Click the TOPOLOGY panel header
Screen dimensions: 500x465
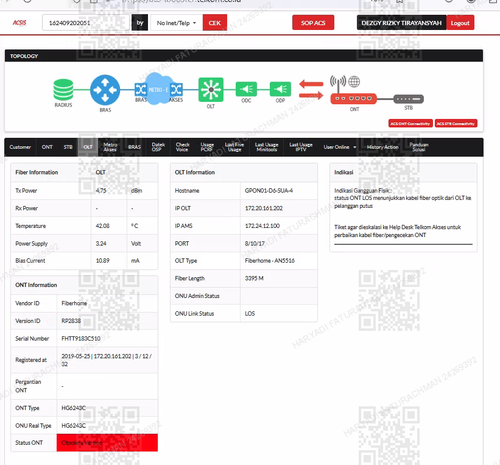244,56
